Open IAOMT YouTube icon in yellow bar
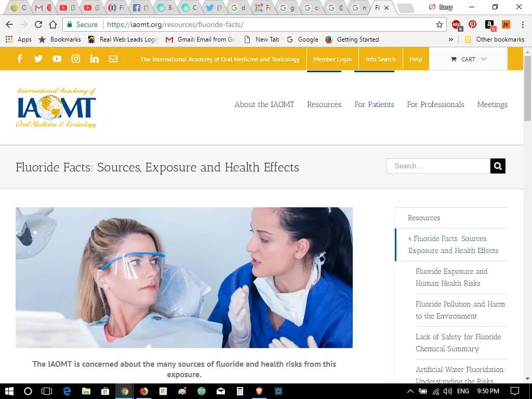This screenshot has height=399, width=532. coord(57,59)
